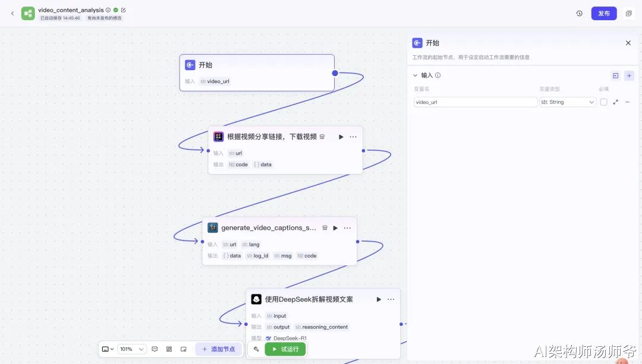
Task: Add a new input variable with plus
Action: click(629, 75)
